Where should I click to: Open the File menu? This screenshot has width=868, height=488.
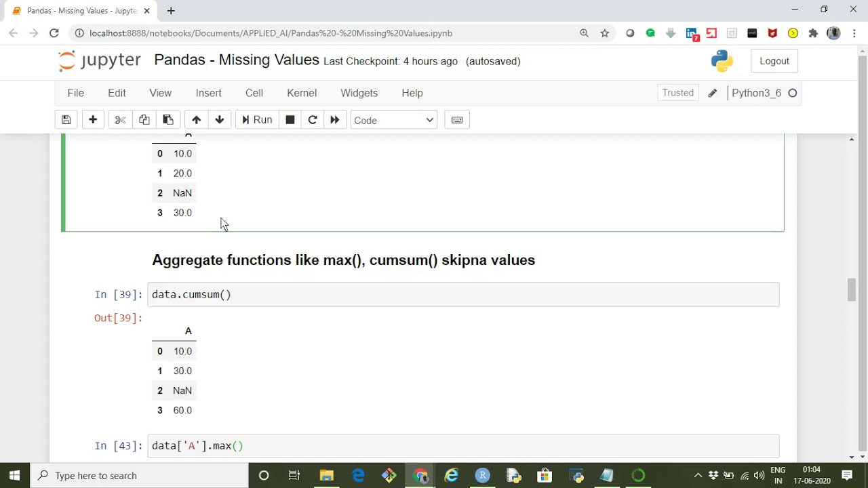(x=75, y=93)
